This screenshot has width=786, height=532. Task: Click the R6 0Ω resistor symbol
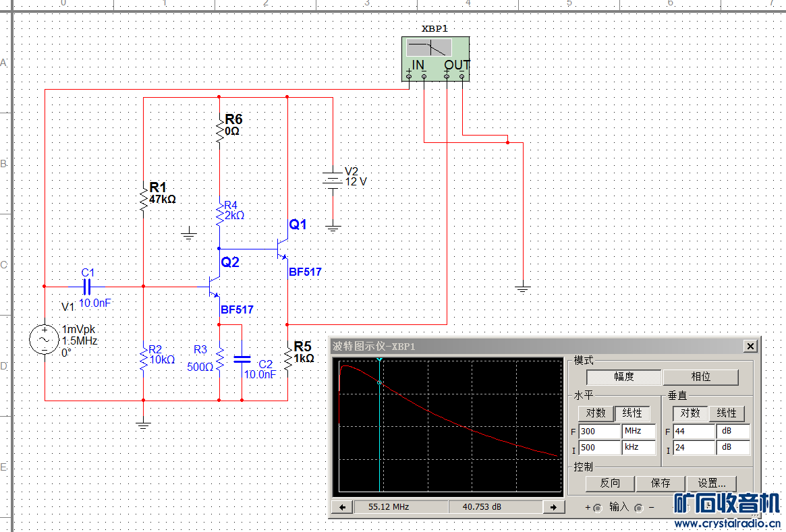[219, 129]
